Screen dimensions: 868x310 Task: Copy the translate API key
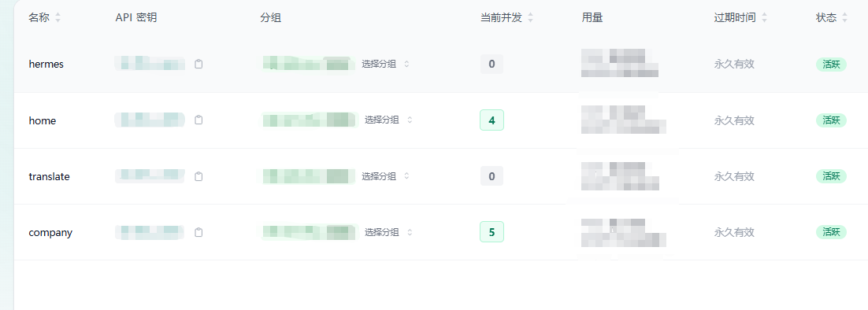pos(198,176)
